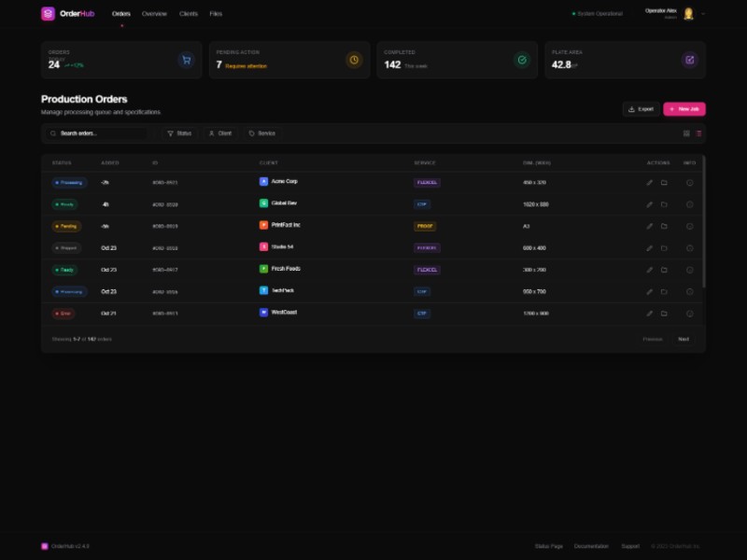The image size is (747, 560).
Task: Expand the Operator Alex user menu chevron
Action: pyautogui.click(x=703, y=14)
